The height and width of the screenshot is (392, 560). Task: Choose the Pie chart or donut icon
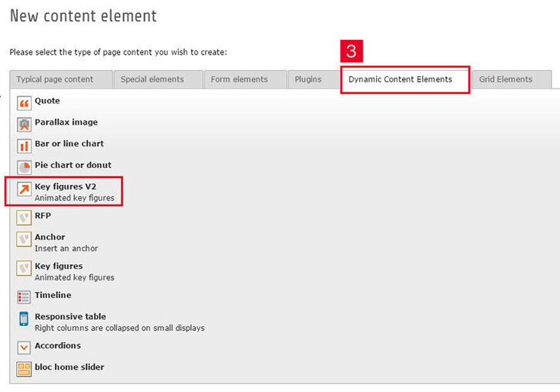[x=24, y=166]
